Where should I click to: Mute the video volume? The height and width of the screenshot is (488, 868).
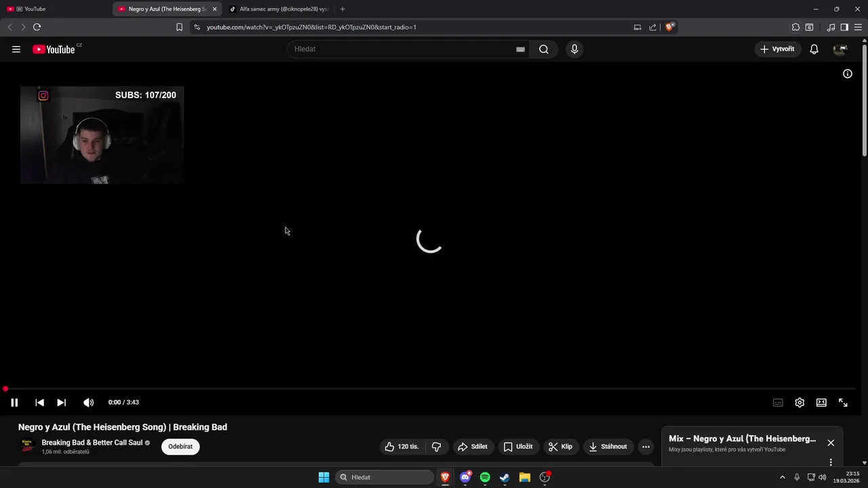88,403
